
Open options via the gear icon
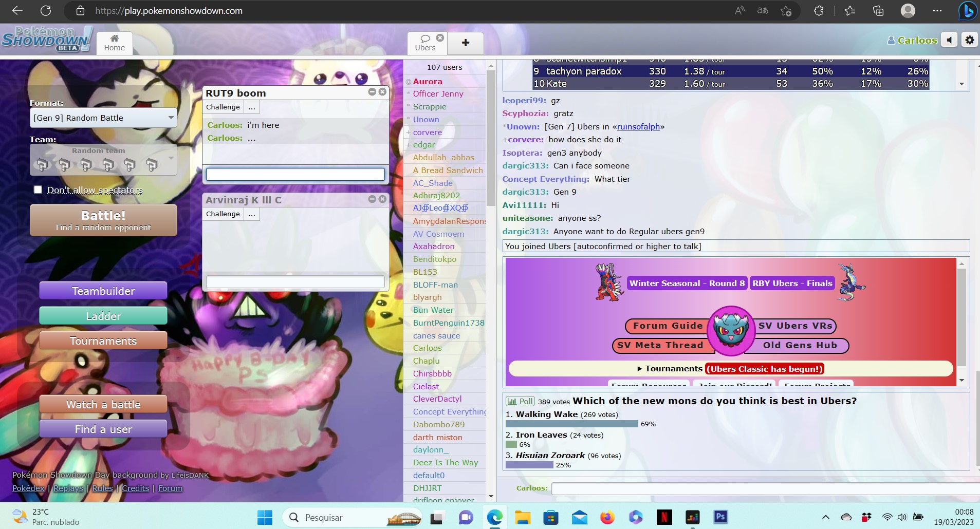click(x=969, y=40)
